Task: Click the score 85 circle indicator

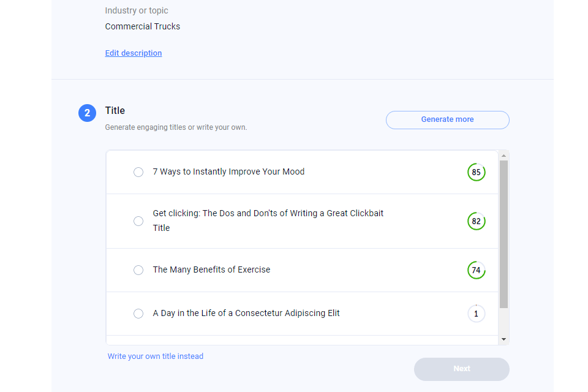Action: (x=476, y=172)
